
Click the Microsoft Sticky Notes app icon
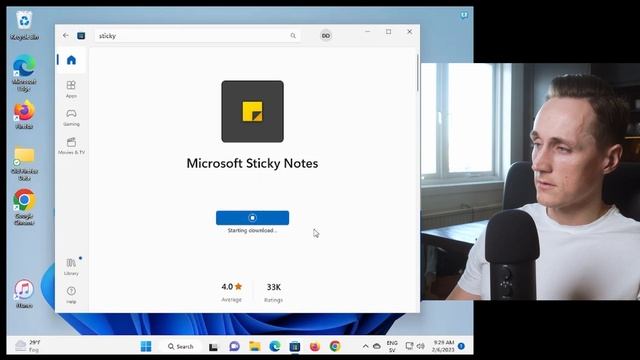point(252,111)
